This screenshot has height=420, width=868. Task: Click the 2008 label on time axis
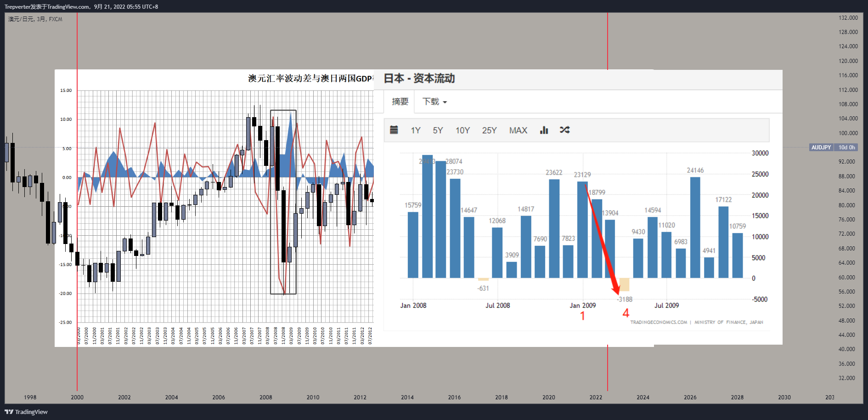pos(265,397)
